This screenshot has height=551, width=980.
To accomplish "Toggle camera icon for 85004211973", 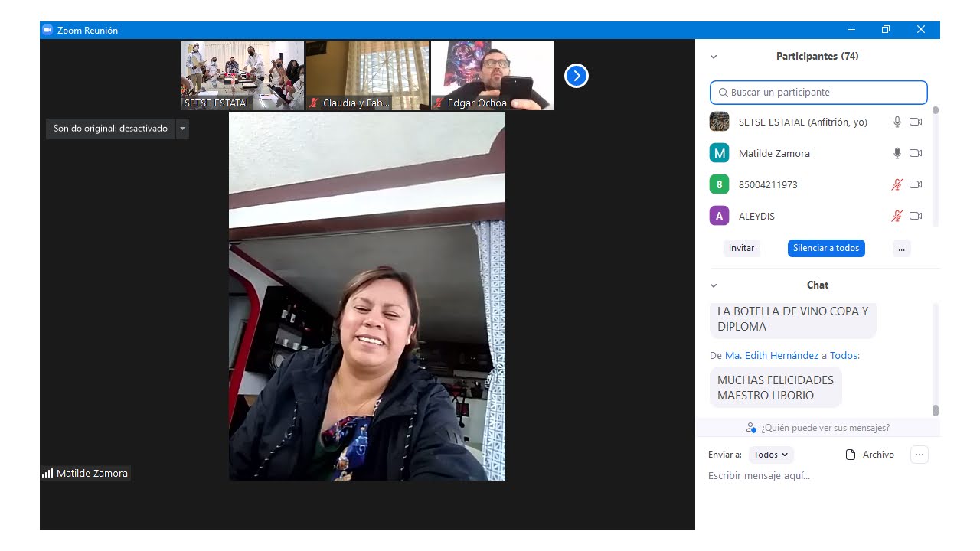I will (x=916, y=184).
